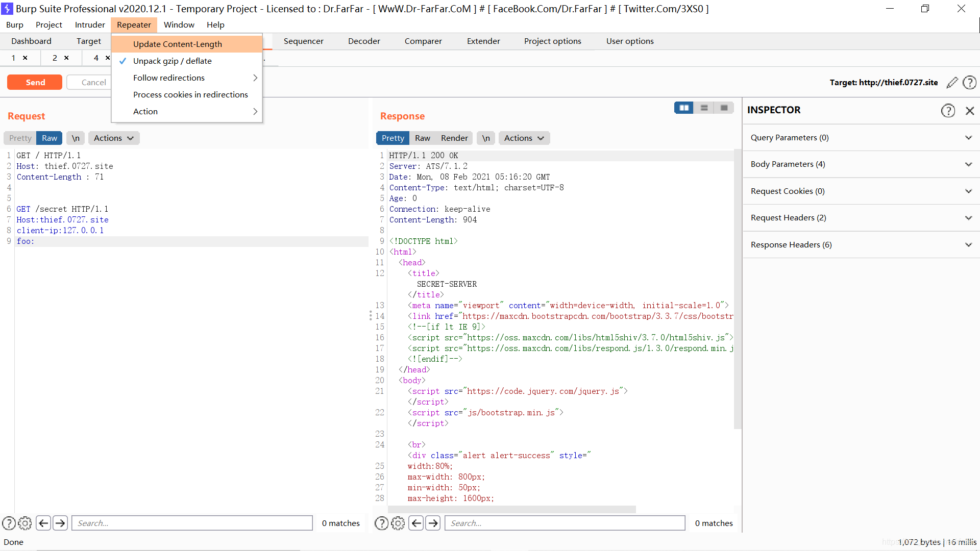Select the Decoder tab

(364, 40)
